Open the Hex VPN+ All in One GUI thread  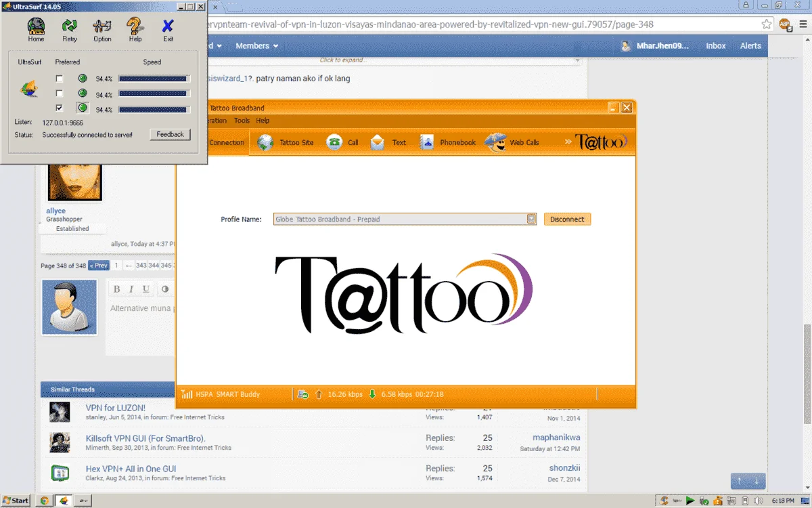(x=131, y=469)
